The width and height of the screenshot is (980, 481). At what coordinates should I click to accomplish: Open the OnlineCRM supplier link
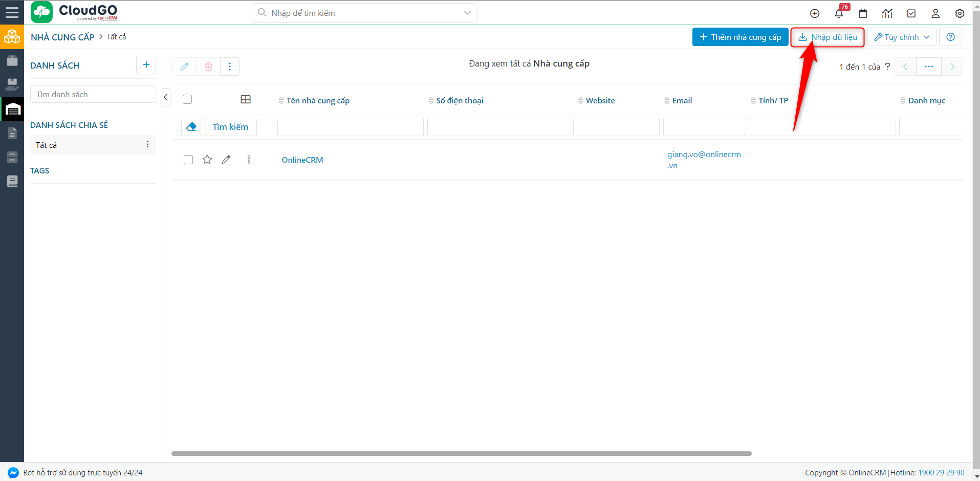point(302,160)
